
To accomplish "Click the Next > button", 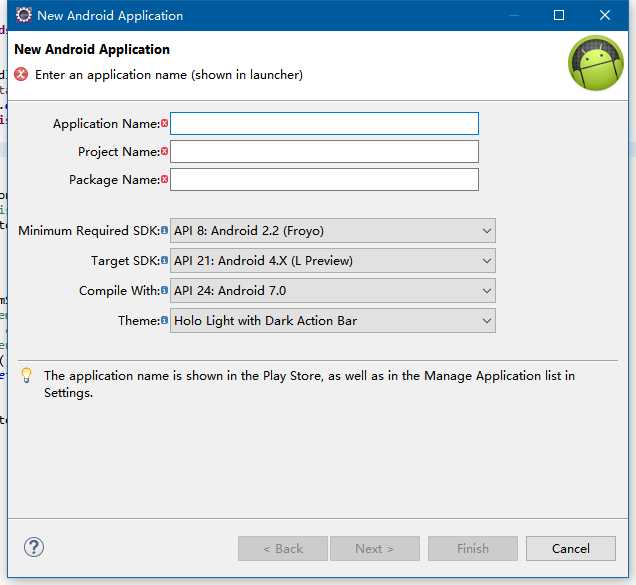I will coord(374,548).
